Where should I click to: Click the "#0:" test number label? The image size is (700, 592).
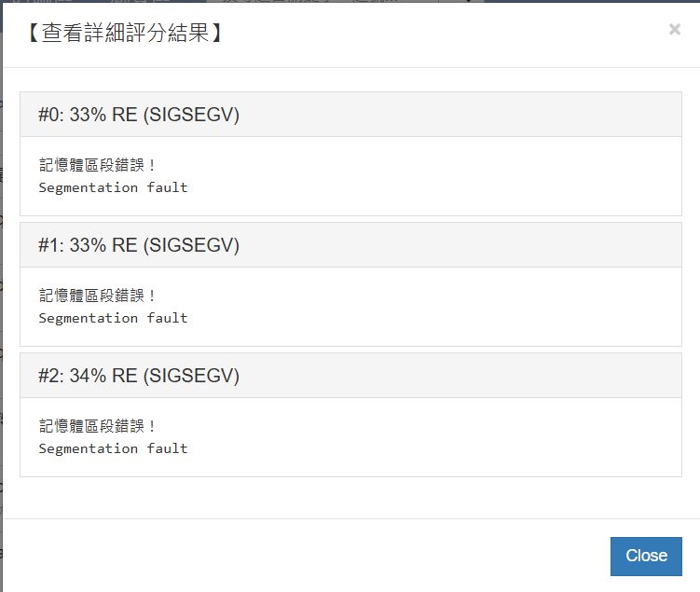coord(51,115)
